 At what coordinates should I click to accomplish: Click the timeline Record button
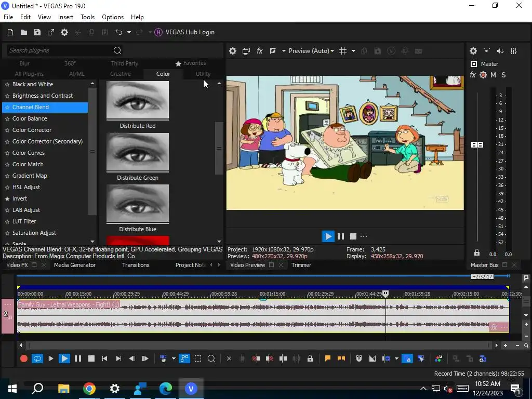click(x=24, y=358)
